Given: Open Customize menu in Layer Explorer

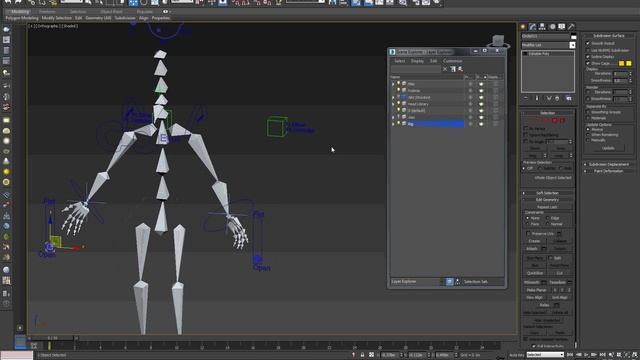Looking at the screenshot, I should pos(453,61).
